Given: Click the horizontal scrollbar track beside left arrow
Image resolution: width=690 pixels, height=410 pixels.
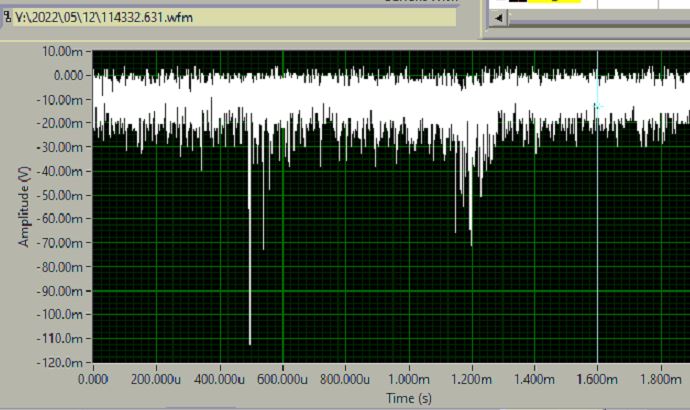Looking at the screenshot, I should 598,18.
